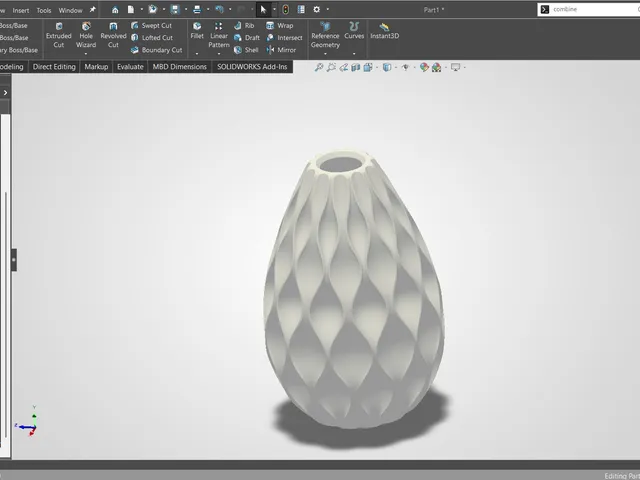Expand the Select tool dropdown arrow

point(274,9)
